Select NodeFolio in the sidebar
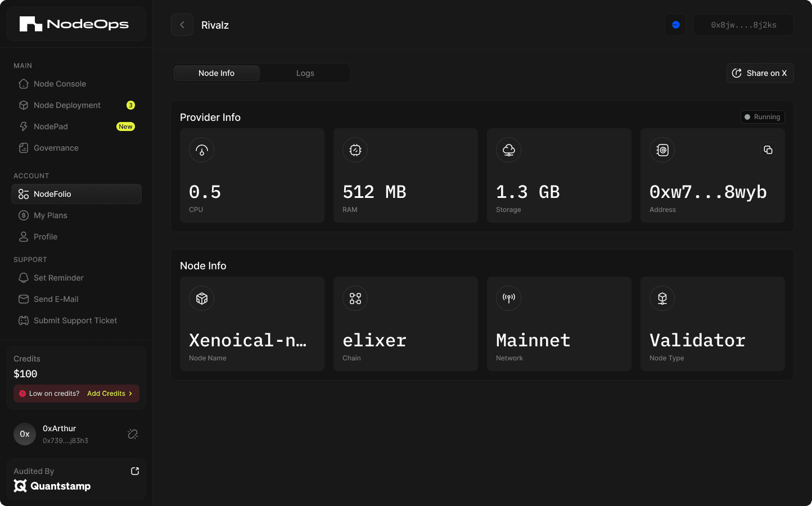 (76, 194)
